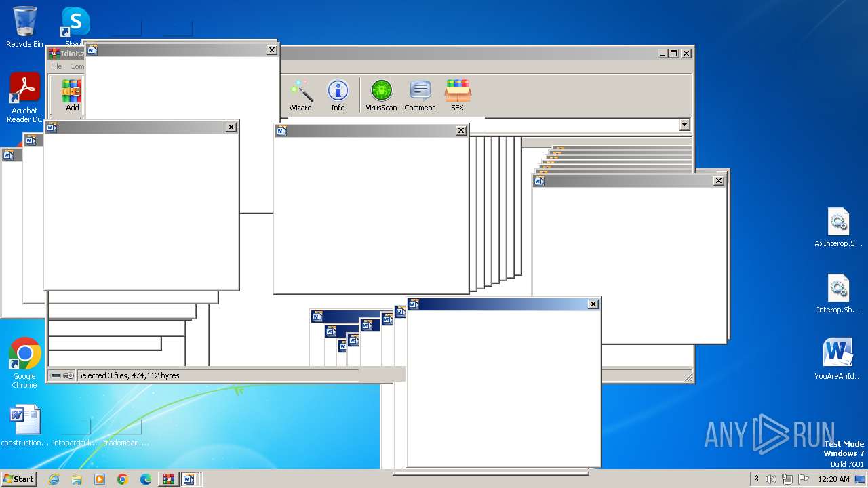Switch to WinRAR taskbar button
Screen dimensions: 868x488
[x=168, y=479]
